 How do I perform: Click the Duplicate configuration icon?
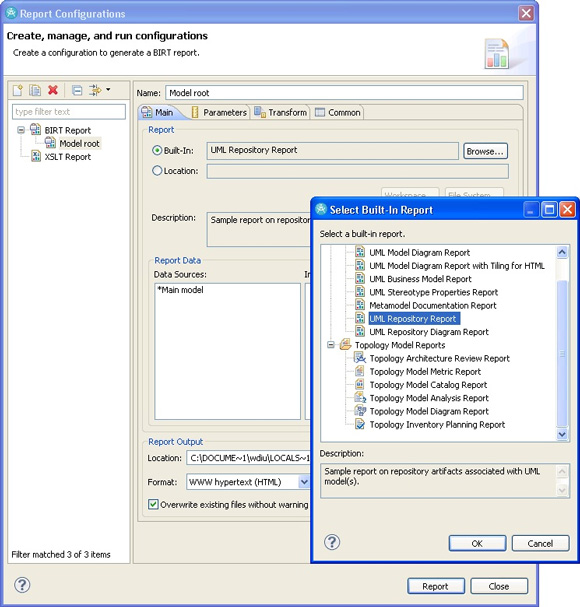pyautogui.click(x=35, y=90)
